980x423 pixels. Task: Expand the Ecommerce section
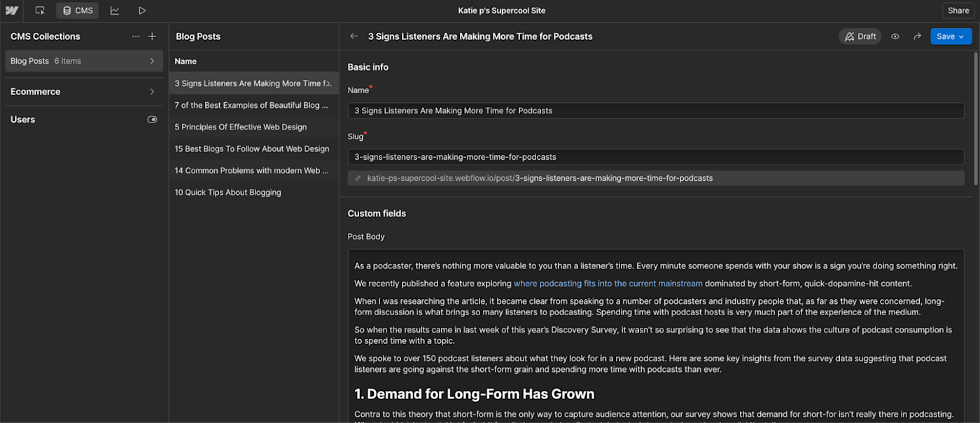pos(153,92)
